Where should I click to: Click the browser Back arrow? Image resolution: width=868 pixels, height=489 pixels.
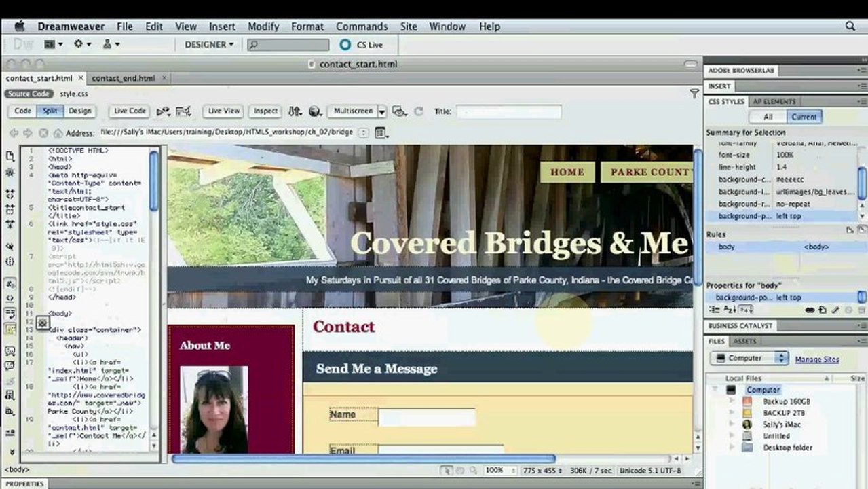[14, 133]
